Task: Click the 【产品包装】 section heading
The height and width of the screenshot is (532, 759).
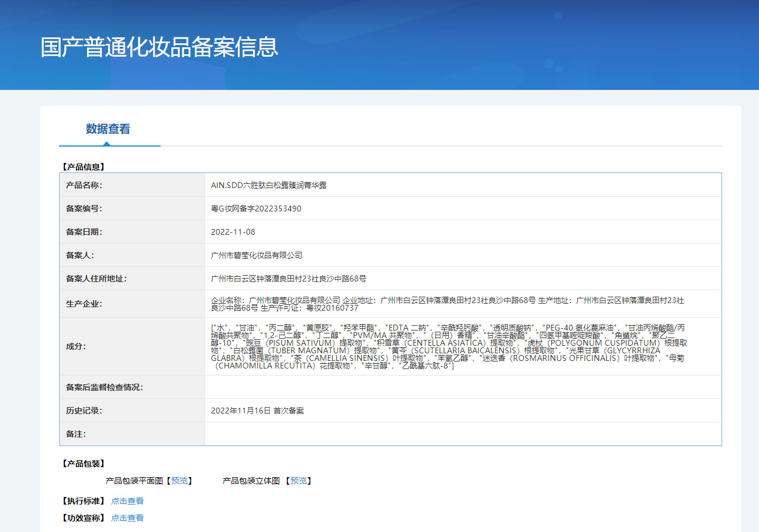Action: pyautogui.click(x=83, y=464)
